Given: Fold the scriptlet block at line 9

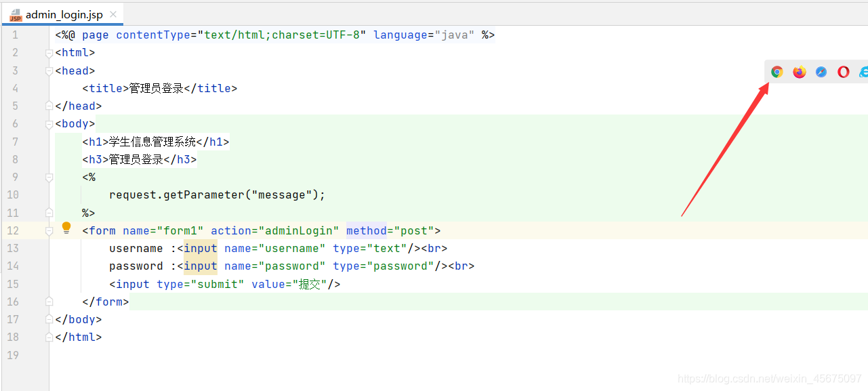Looking at the screenshot, I should (49, 178).
